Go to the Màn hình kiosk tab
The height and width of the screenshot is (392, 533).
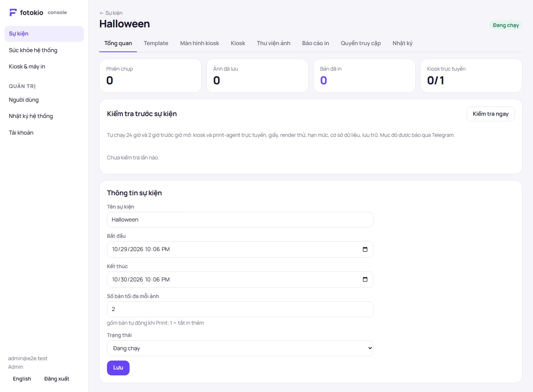pos(200,43)
